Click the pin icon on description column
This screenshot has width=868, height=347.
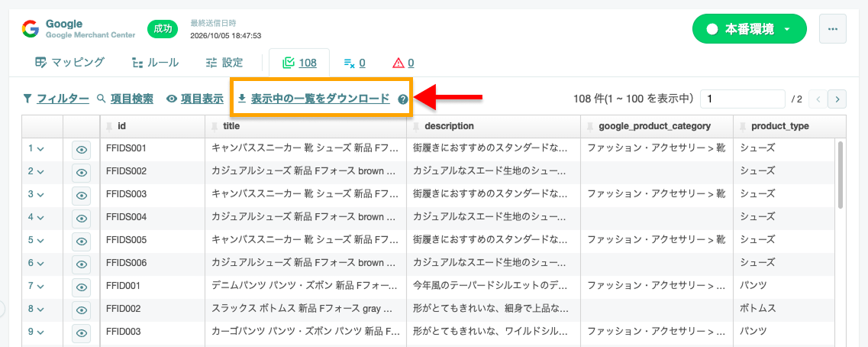tap(416, 126)
